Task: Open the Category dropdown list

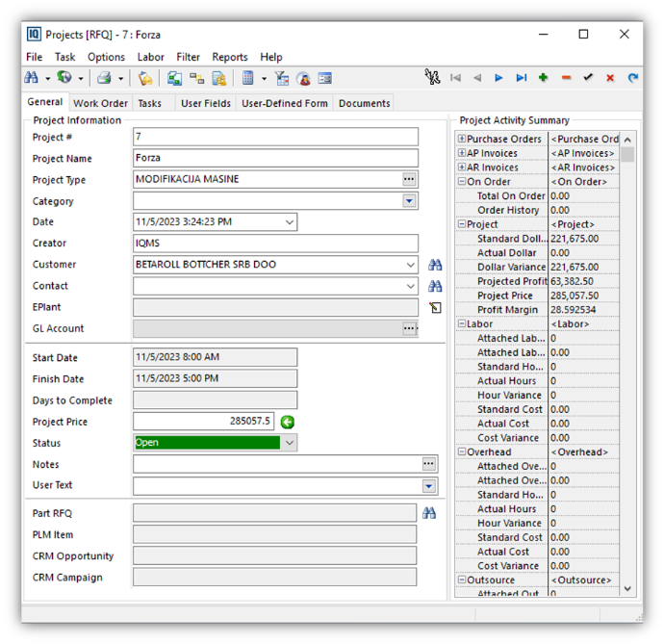Action: [409, 201]
